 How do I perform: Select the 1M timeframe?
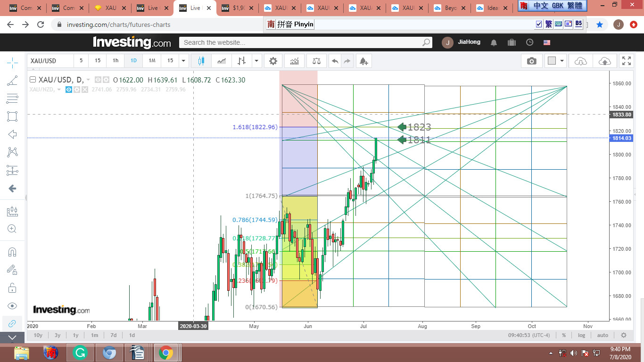click(x=152, y=61)
